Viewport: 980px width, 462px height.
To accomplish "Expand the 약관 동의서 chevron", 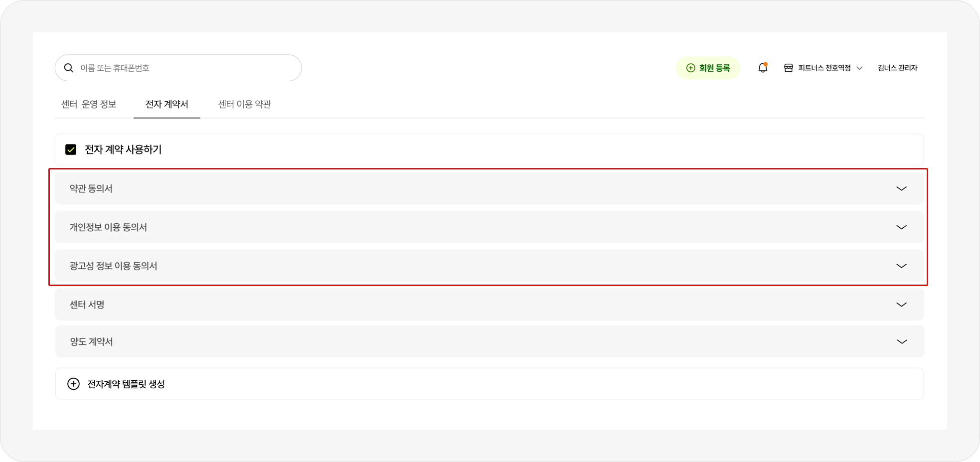I will pos(901,188).
